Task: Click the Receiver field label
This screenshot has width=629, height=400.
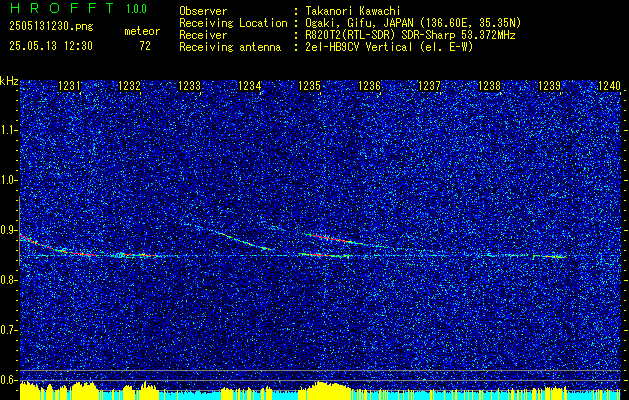Action: pyautogui.click(x=203, y=35)
